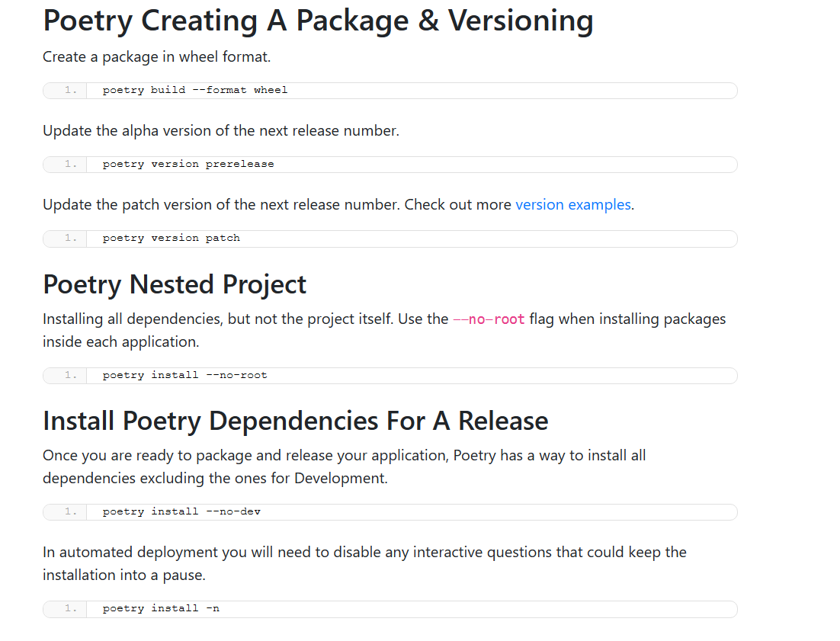Click line number of build wheel code block

click(x=71, y=90)
